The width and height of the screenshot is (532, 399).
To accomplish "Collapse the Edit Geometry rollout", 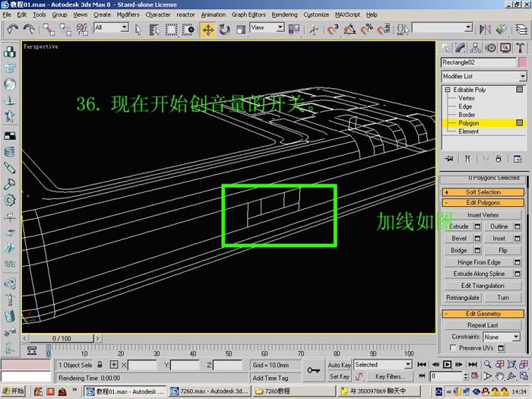I will coord(483,314).
